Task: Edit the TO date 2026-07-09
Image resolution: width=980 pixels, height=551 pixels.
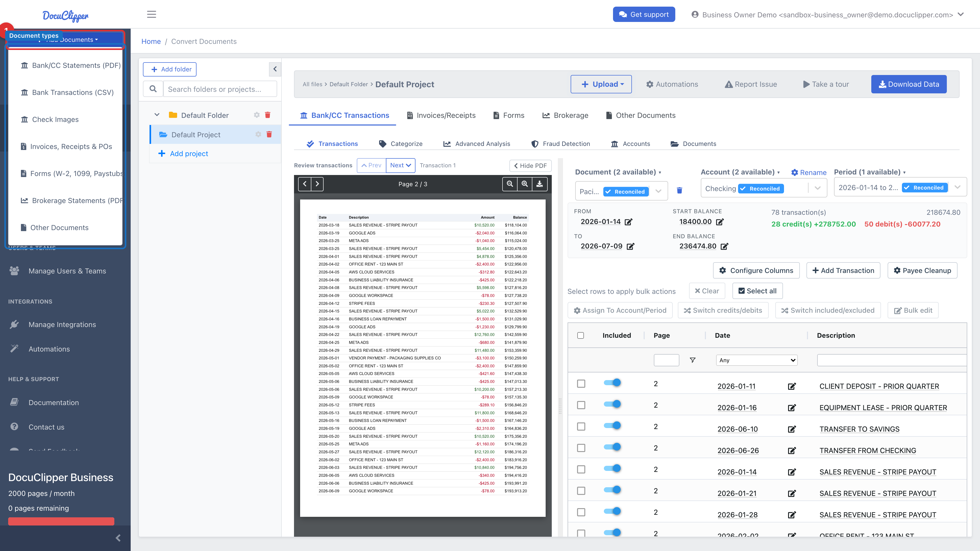Action: click(630, 246)
